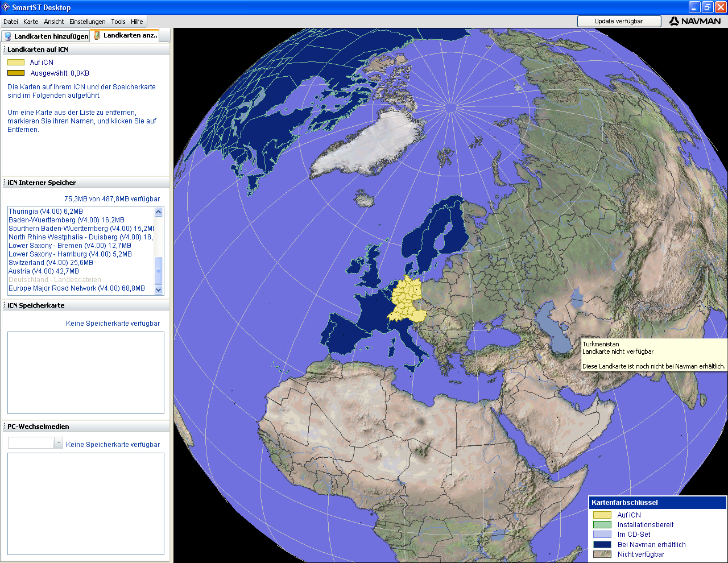
Task: Click the Navman logo
Action: tap(695, 21)
